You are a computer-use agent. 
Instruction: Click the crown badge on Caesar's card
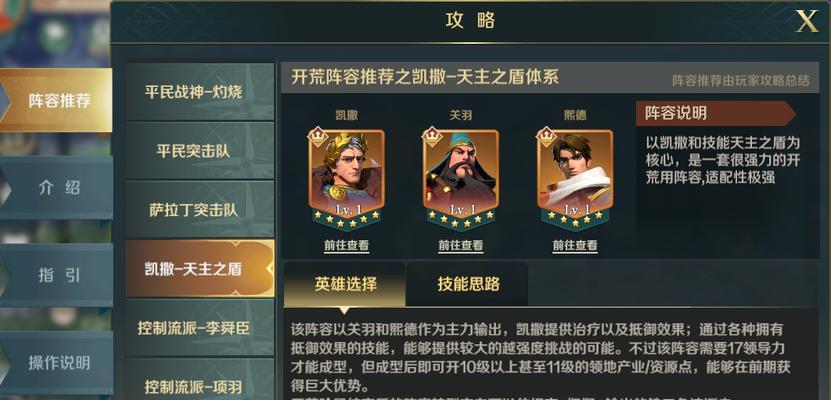click(317, 137)
